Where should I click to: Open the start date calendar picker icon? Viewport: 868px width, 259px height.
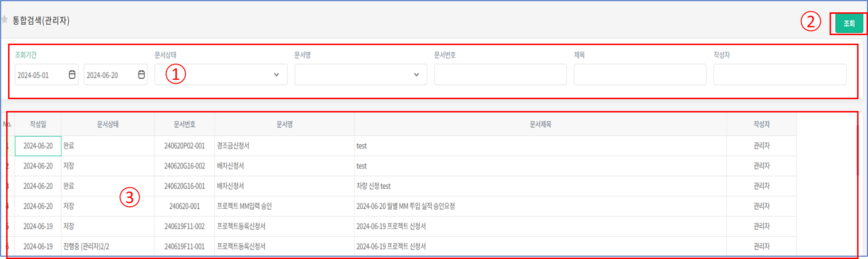72,75
